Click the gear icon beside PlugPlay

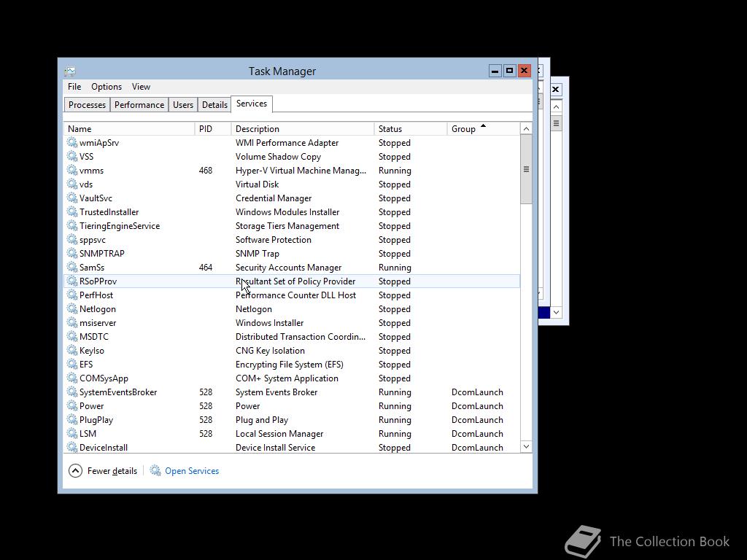pyautogui.click(x=72, y=419)
